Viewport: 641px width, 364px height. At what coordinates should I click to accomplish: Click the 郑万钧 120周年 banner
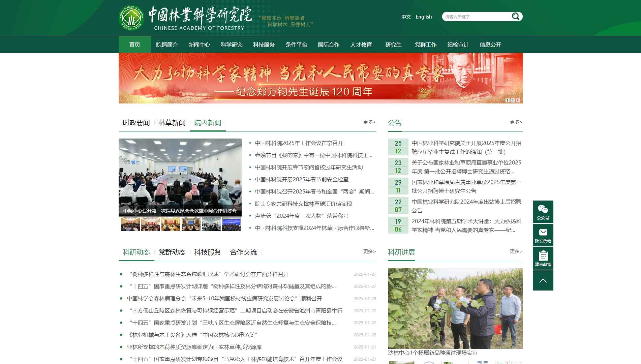[320, 78]
